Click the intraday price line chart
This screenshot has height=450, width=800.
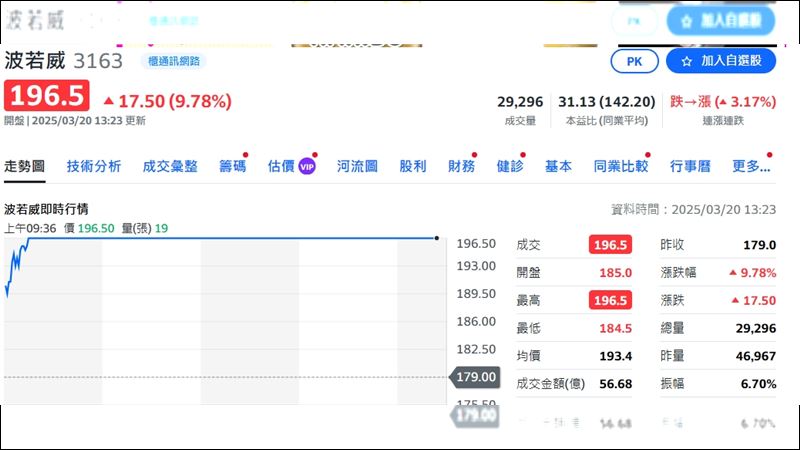click(x=225, y=321)
